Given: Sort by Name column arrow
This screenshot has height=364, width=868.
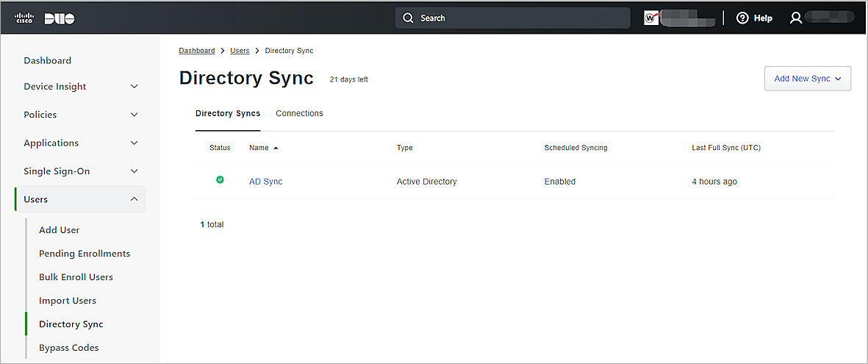Looking at the screenshot, I should point(276,148).
